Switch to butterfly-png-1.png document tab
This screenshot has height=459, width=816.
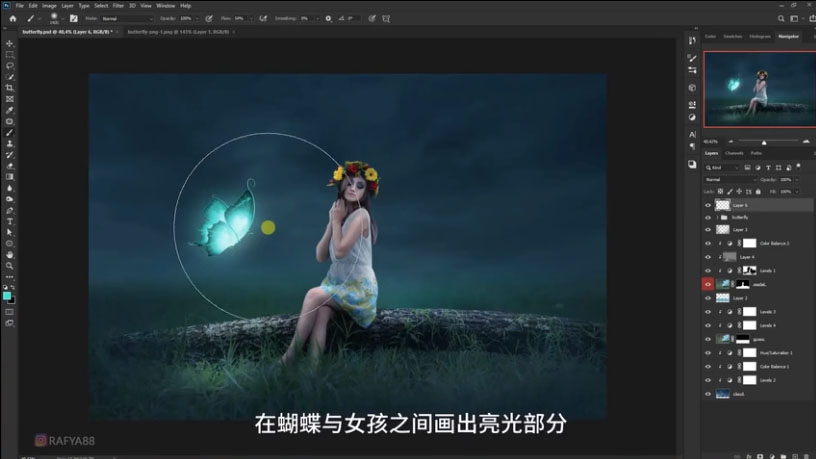point(178,32)
